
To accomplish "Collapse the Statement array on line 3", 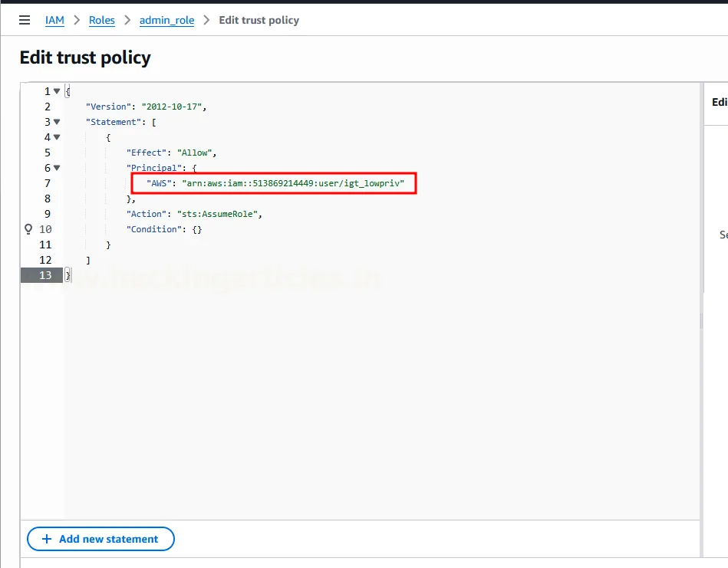I will pyautogui.click(x=57, y=122).
